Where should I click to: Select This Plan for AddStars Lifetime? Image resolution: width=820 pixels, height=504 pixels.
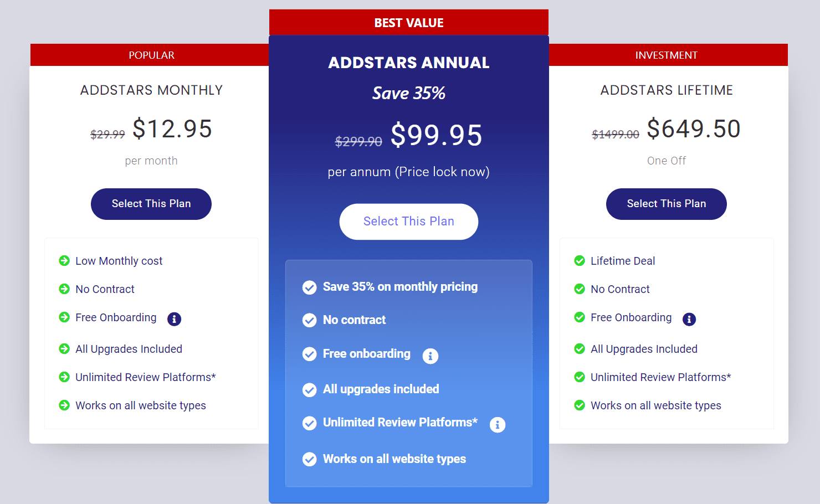666,204
